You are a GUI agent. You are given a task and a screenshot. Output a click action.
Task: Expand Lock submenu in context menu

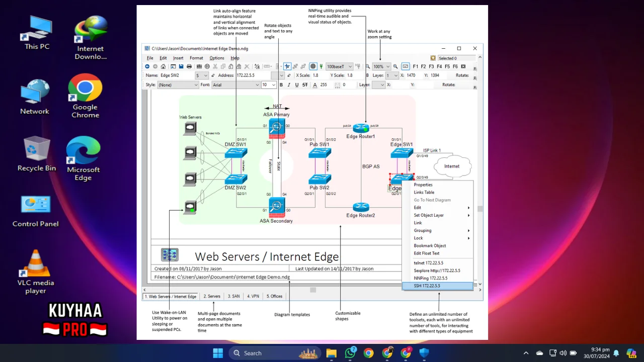coord(437,238)
